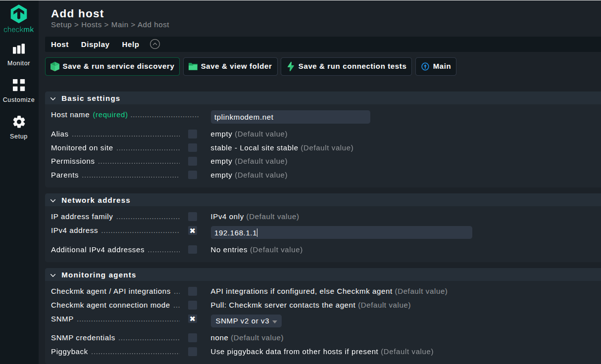Click 'API integrations if configured, else Checkmk agent'
Viewport: 601px width, 364px height.
(301, 291)
